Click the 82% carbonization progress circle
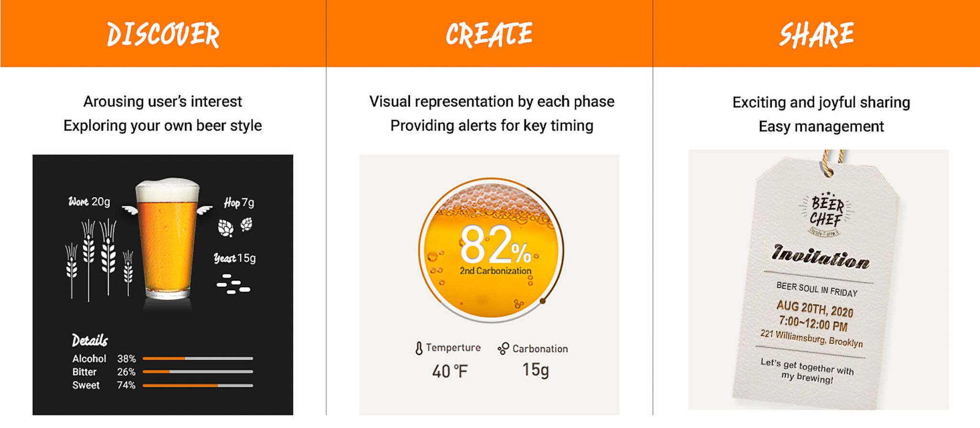The image size is (980, 428). (x=491, y=250)
